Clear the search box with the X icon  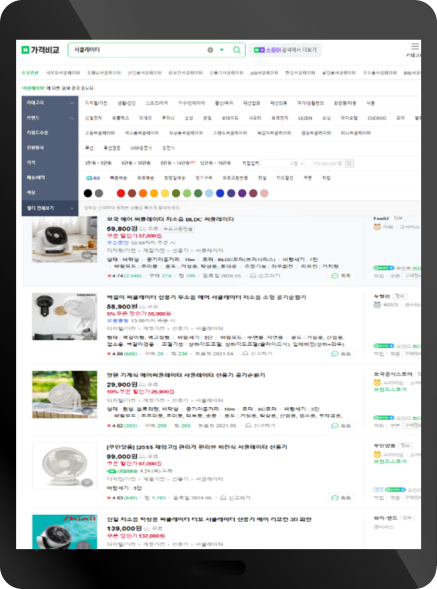tap(210, 50)
